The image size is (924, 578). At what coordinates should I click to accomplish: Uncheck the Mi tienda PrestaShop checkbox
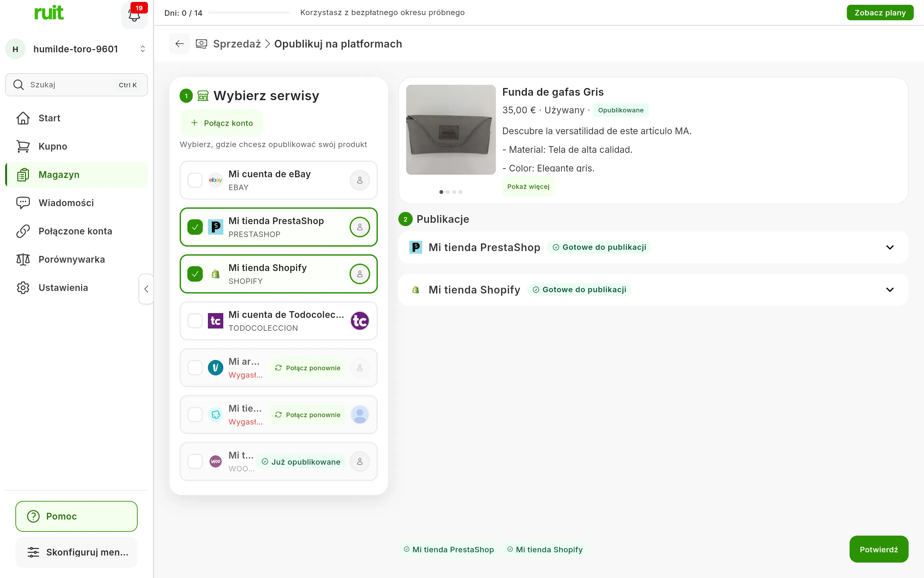[x=195, y=227]
